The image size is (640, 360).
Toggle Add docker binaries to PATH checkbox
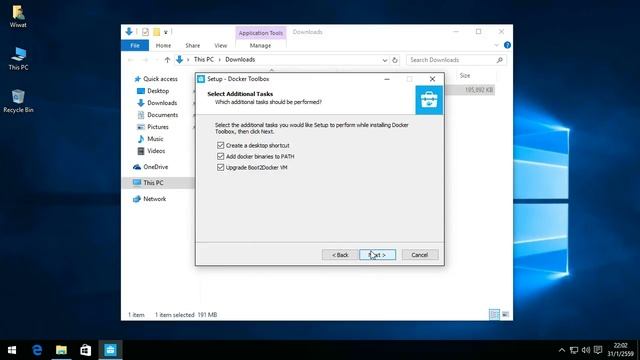(x=221, y=156)
